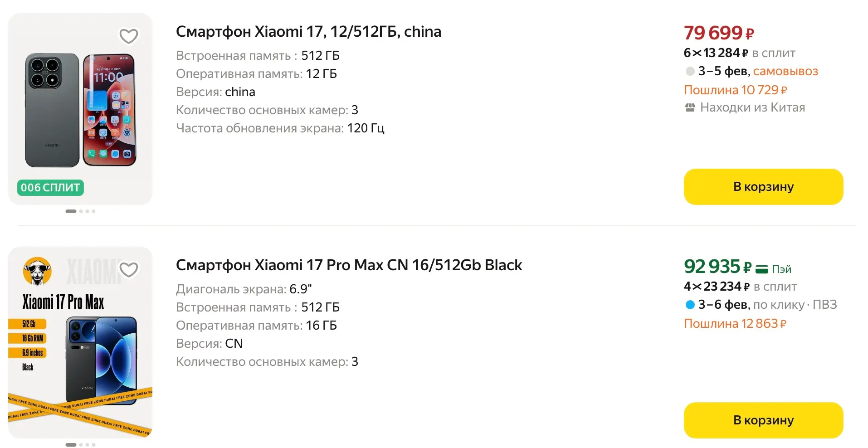
Task: Open the Находки из Китая seller page
Action: click(752, 108)
